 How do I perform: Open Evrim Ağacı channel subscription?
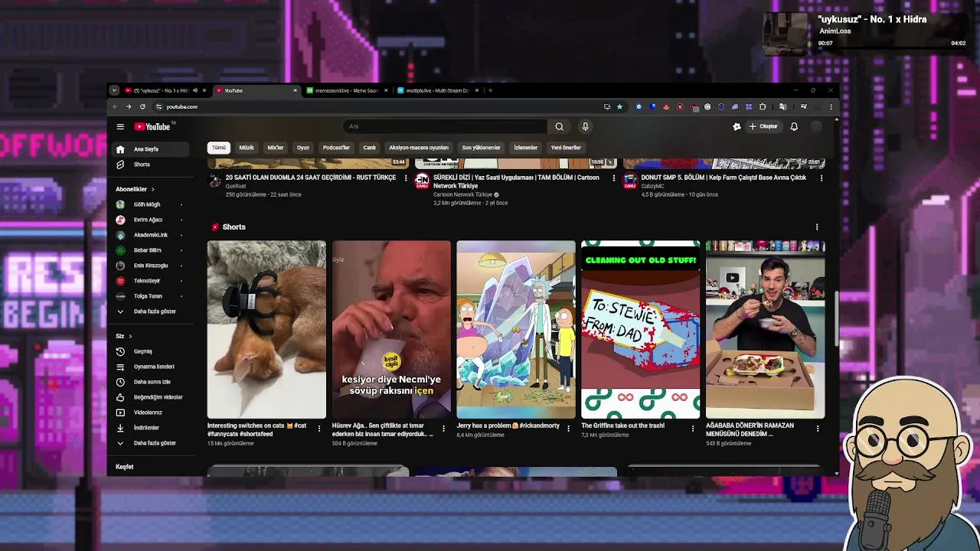point(151,220)
